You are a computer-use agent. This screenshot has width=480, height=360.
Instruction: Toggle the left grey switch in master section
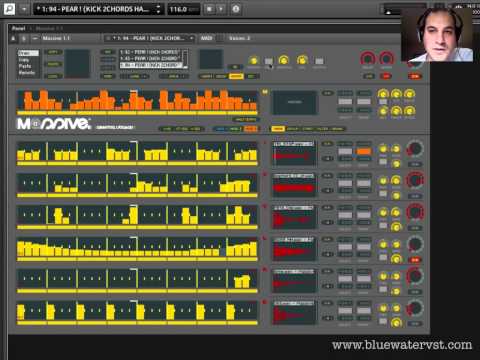tap(345, 101)
